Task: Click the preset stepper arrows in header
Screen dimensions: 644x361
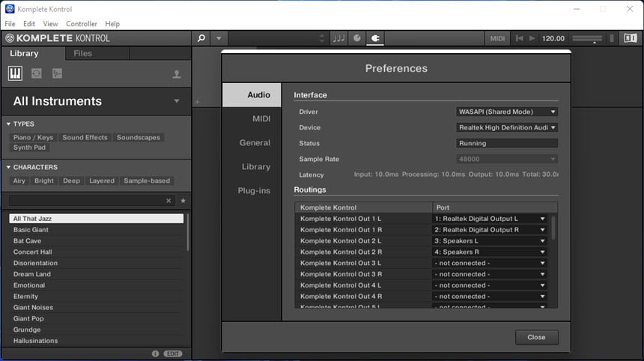Action: coord(321,38)
